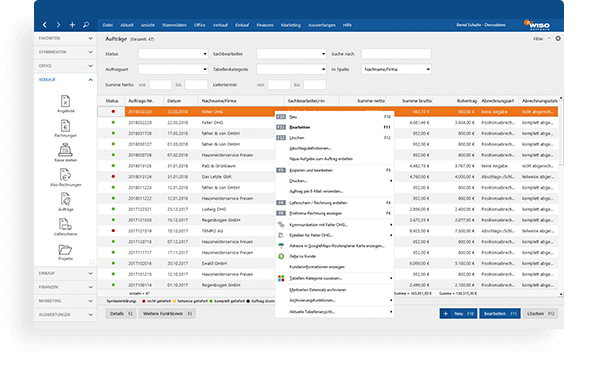The height and width of the screenshot is (392, 600).
Task: Click the Suche nach input field
Action: tap(396, 54)
